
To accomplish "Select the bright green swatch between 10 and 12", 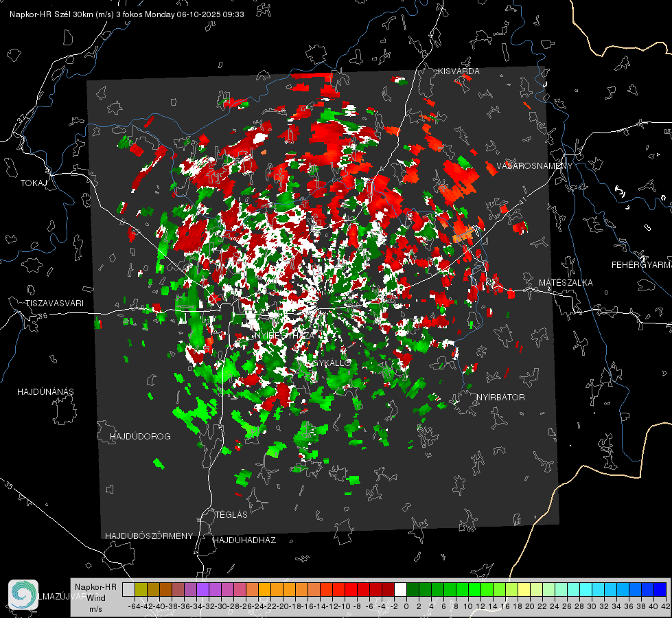I will click(x=475, y=590).
